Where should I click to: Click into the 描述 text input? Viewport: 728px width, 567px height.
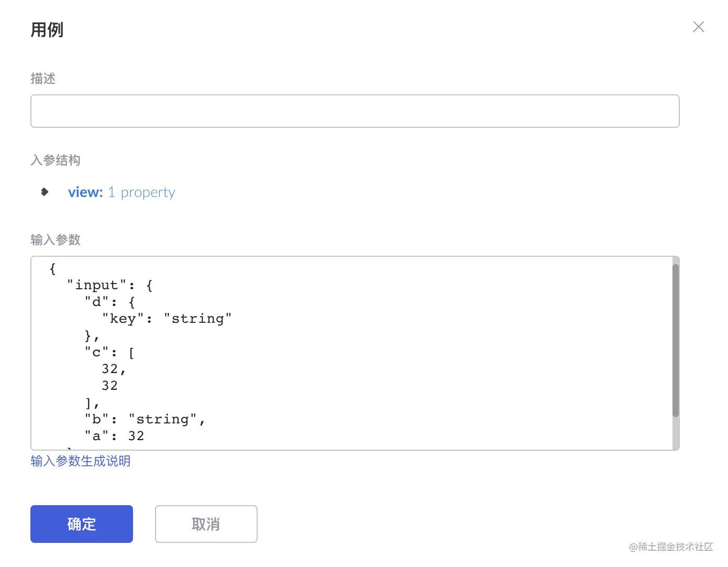[x=355, y=111]
